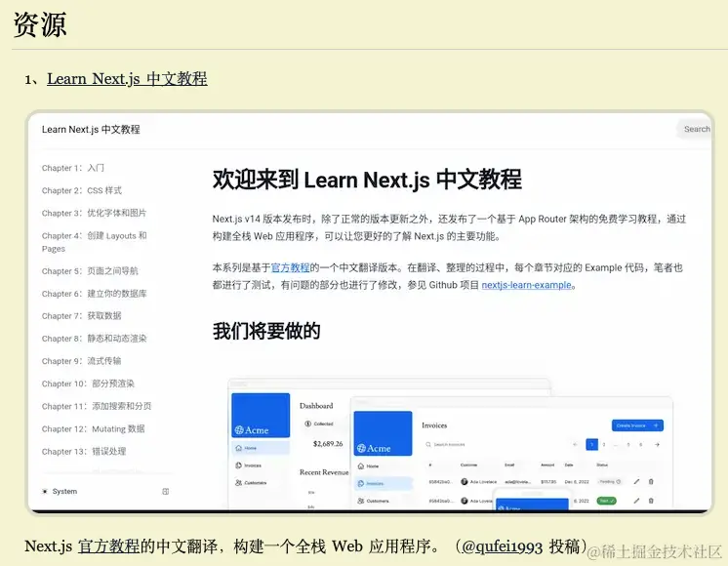Viewport: 728px width, 566px height.
Task: Click the 欢迎来到 Learn Next.js 中文教程 heading
Action: (367, 180)
